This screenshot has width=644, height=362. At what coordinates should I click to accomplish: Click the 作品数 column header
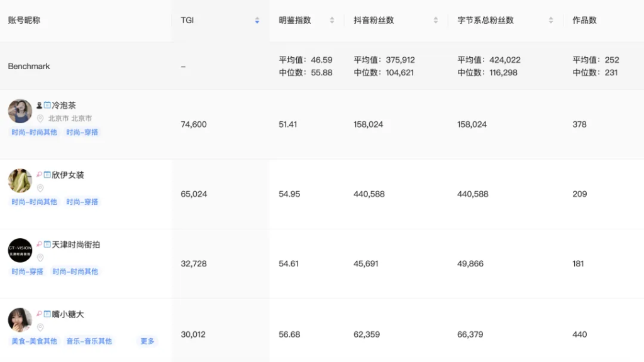[x=584, y=20]
